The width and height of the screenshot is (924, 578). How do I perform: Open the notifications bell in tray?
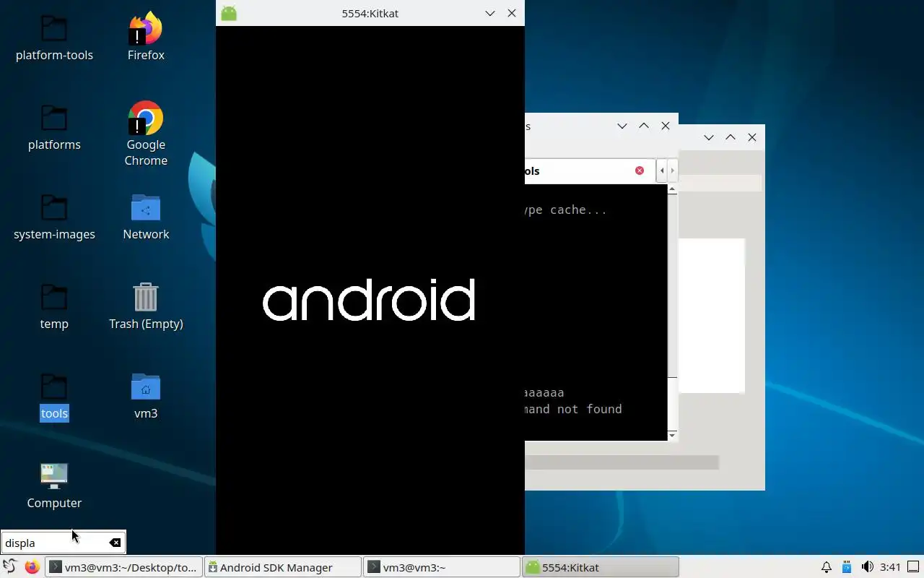click(x=827, y=567)
